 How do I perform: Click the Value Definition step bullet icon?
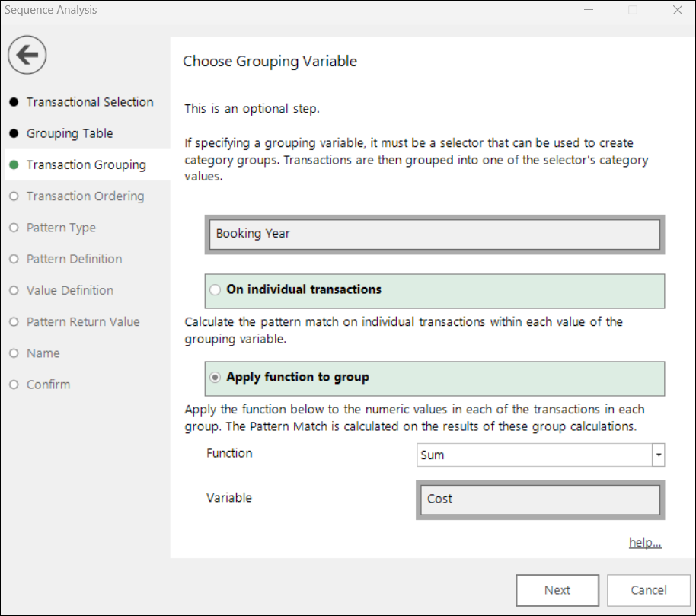(x=14, y=291)
